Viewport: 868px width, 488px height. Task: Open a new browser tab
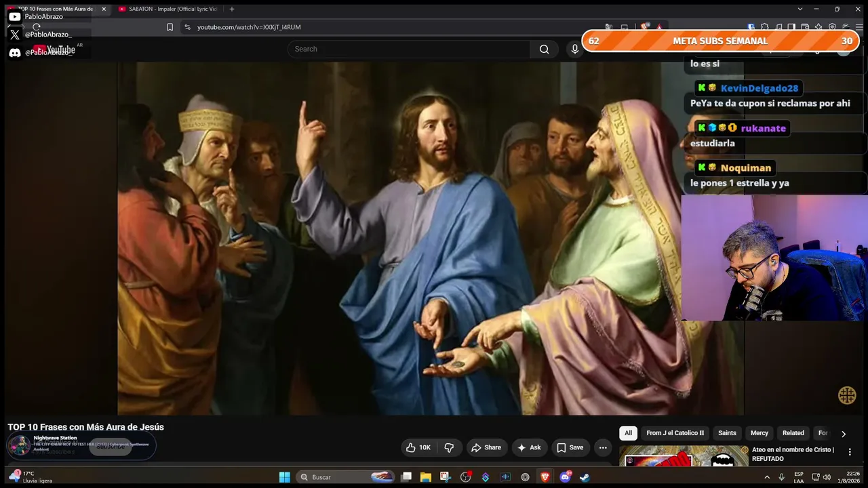click(232, 9)
